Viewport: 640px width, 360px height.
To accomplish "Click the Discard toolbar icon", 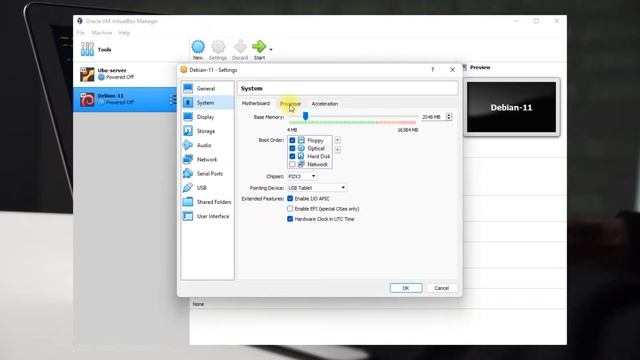I will (x=240, y=47).
